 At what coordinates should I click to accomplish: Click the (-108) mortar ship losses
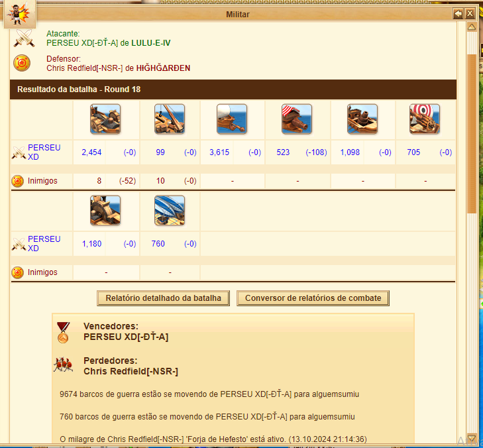pos(316,152)
